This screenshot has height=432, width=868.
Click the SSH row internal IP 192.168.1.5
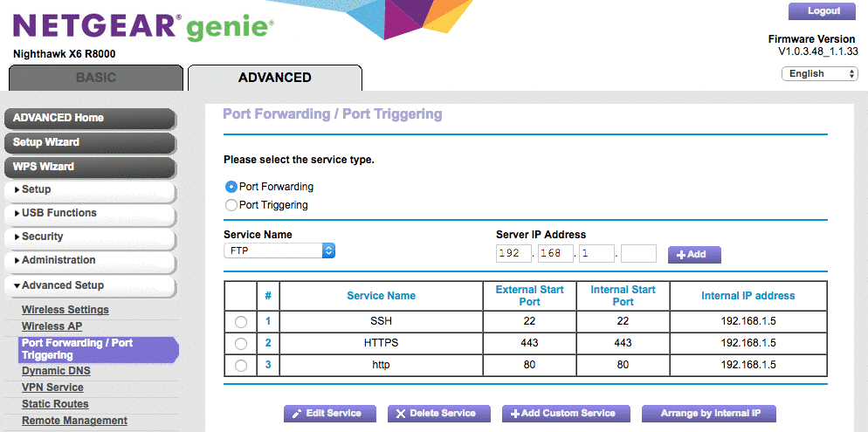[748, 321]
